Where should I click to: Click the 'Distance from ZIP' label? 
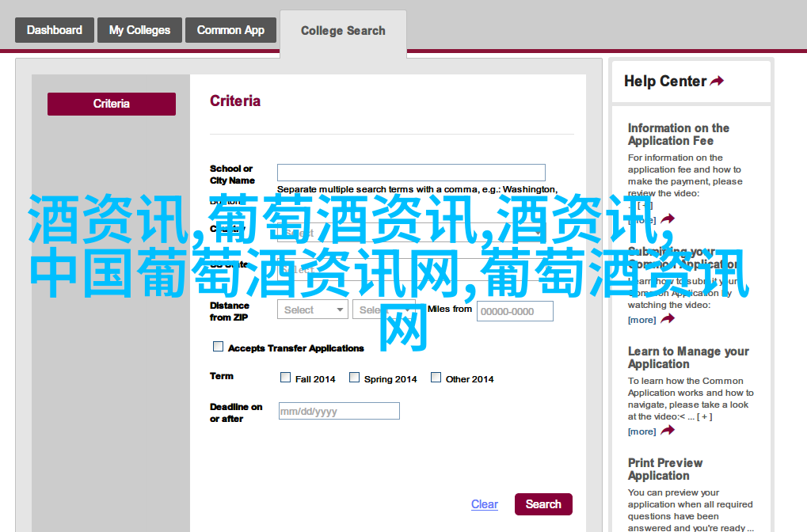(230, 311)
